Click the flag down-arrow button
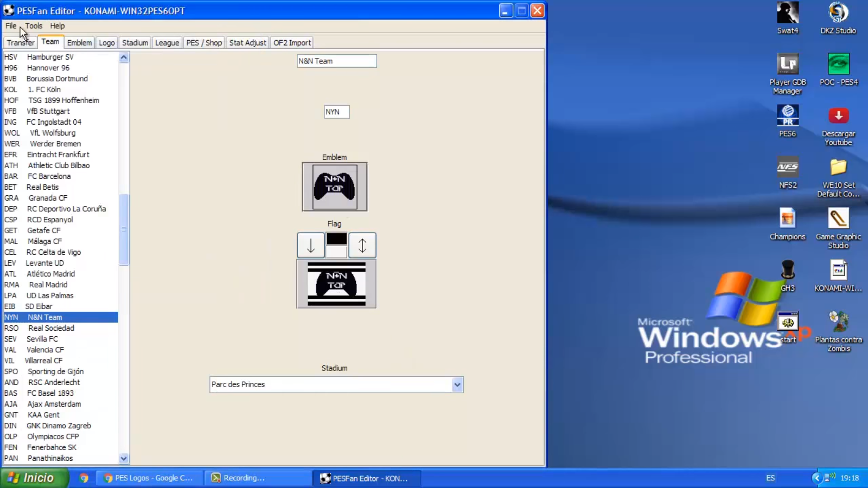Image resolution: width=868 pixels, height=488 pixels. (311, 245)
